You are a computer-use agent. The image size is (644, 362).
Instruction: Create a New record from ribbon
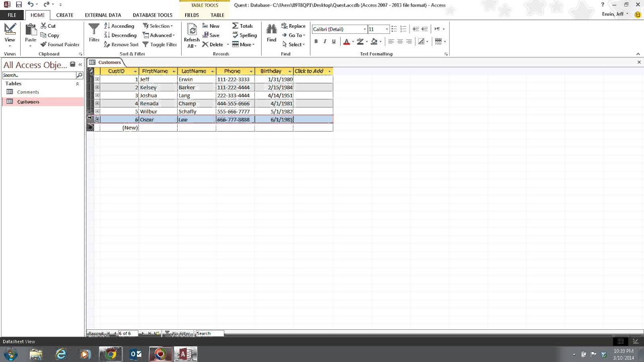[x=211, y=26]
